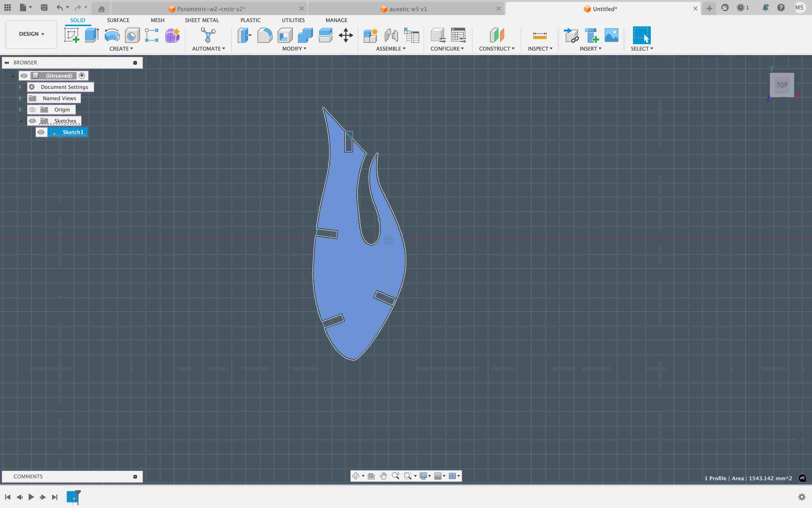Viewport: 812px width, 508px height.
Task: Select the Move/Copy tool
Action: click(x=346, y=35)
